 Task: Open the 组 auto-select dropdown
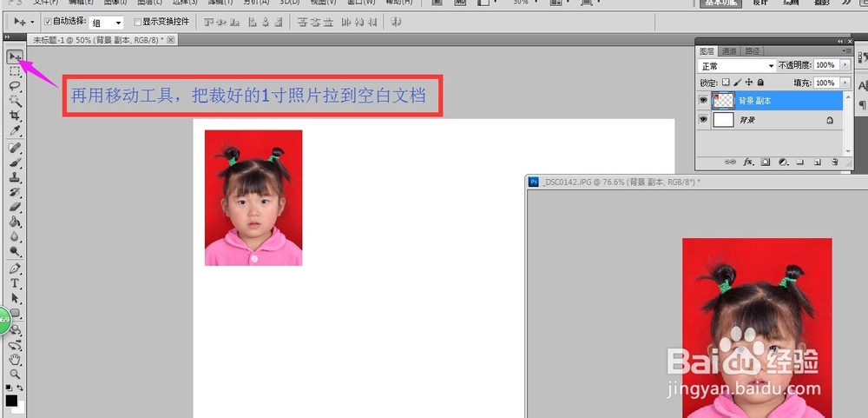106,23
